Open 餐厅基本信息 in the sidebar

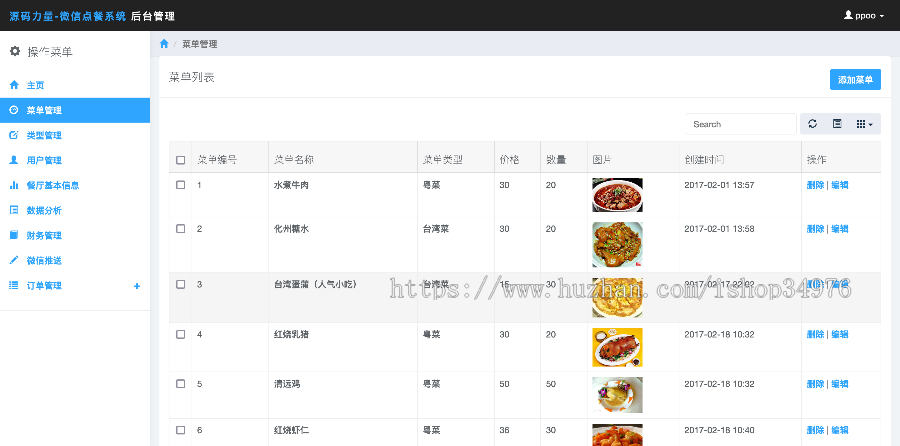tap(75, 185)
